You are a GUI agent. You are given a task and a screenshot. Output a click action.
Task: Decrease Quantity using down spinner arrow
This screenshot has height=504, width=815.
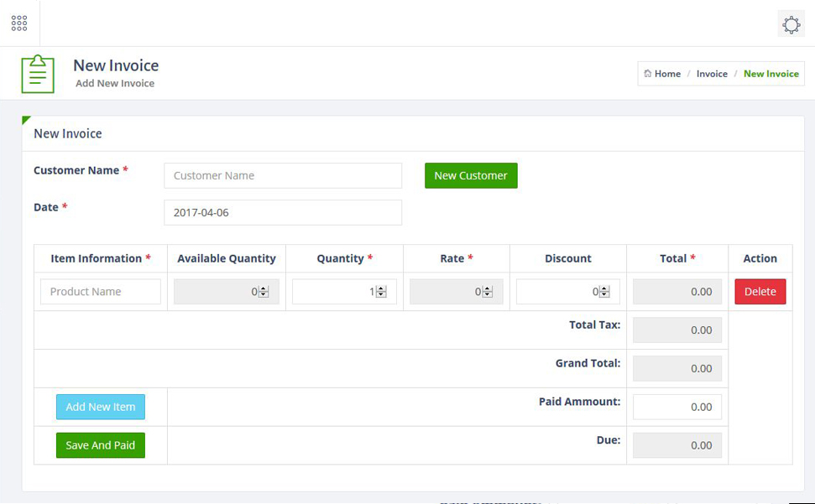[x=382, y=294]
